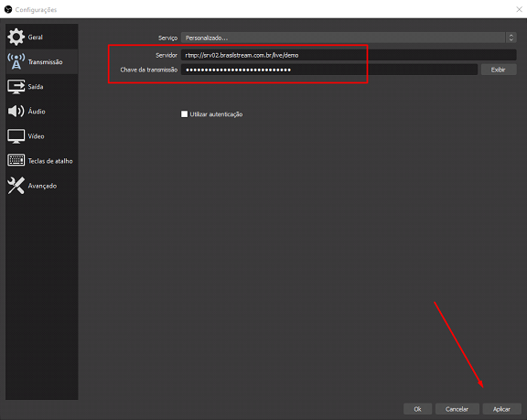Open the Teclas de atalho keyboard icon
527x420 pixels.
click(x=16, y=160)
